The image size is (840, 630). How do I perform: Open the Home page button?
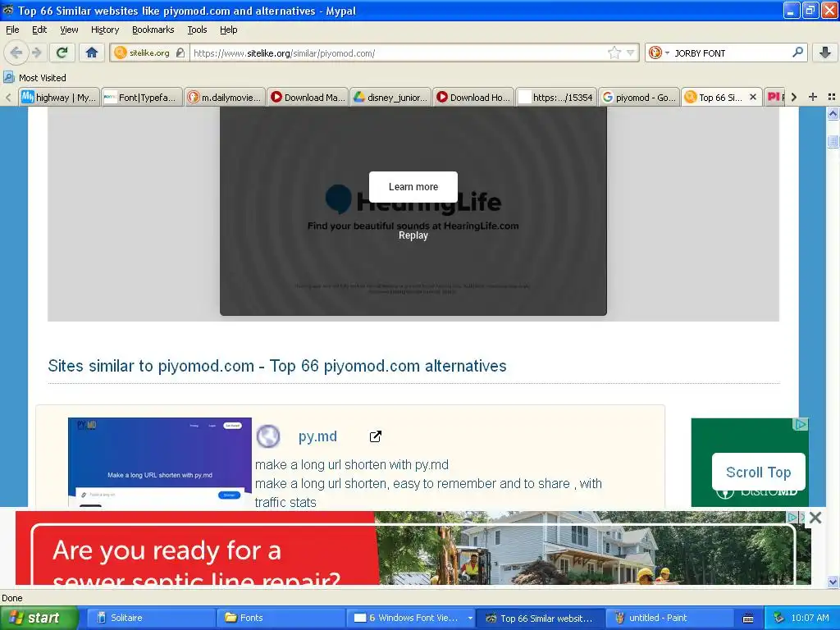point(92,52)
